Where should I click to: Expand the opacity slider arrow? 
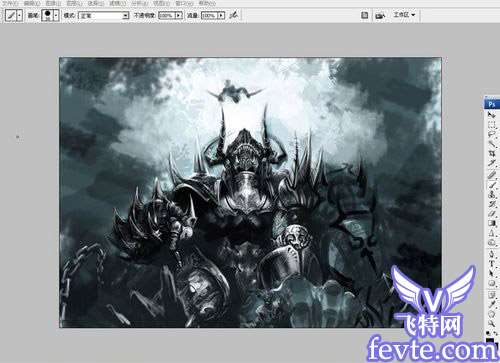click(x=179, y=15)
